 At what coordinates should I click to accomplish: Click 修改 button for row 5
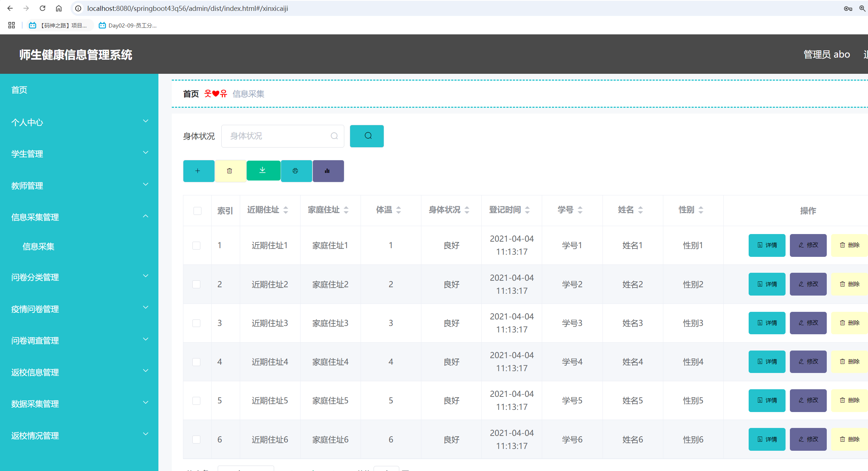point(808,400)
